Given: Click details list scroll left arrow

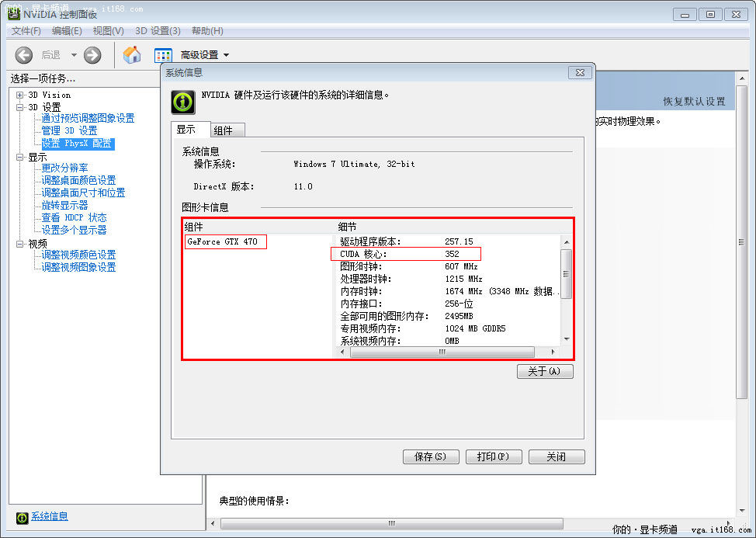Looking at the screenshot, I should (x=343, y=352).
